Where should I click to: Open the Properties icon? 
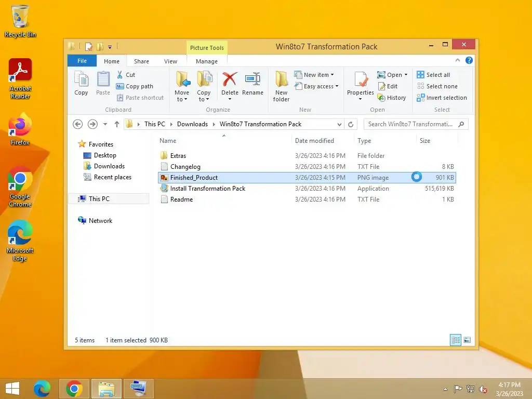pyautogui.click(x=361, y=79)
